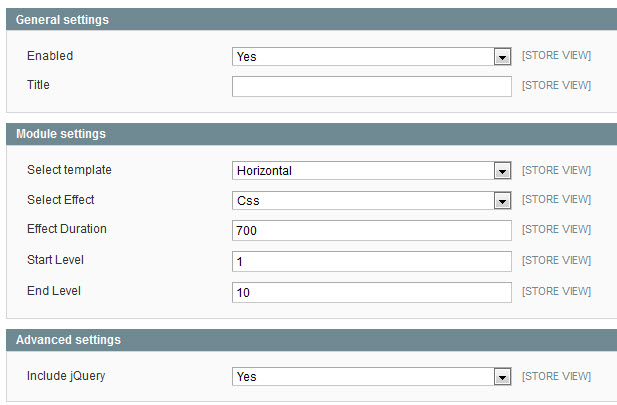Toggle the Advanced settings section header
This screenshot has height=405, width=617.
click(x=312, y=340)
